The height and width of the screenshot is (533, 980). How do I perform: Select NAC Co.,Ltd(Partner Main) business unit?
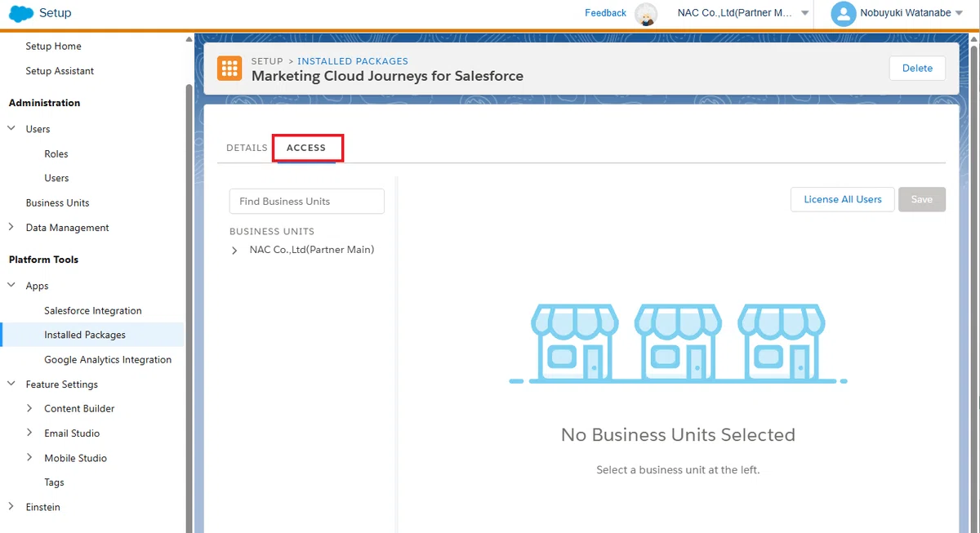[x=312, y=250]
